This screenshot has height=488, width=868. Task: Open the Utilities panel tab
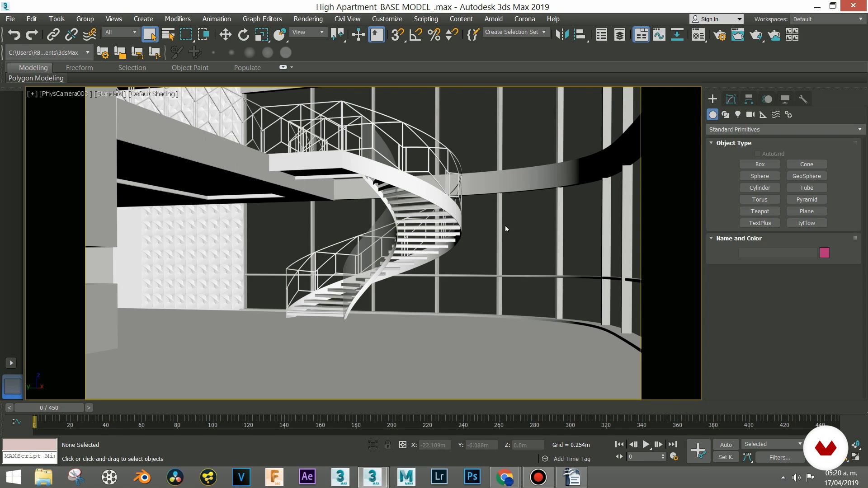803,99
